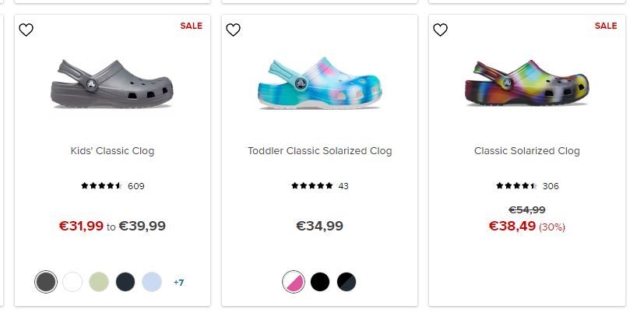
Task: Choose the white color swatch for Kids' Clog
Action: pyautogui.click(x=72, y=282)
